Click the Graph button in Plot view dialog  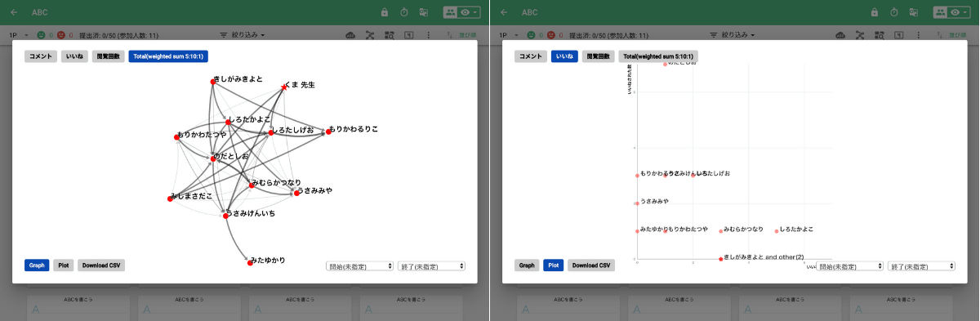(527, 265)
